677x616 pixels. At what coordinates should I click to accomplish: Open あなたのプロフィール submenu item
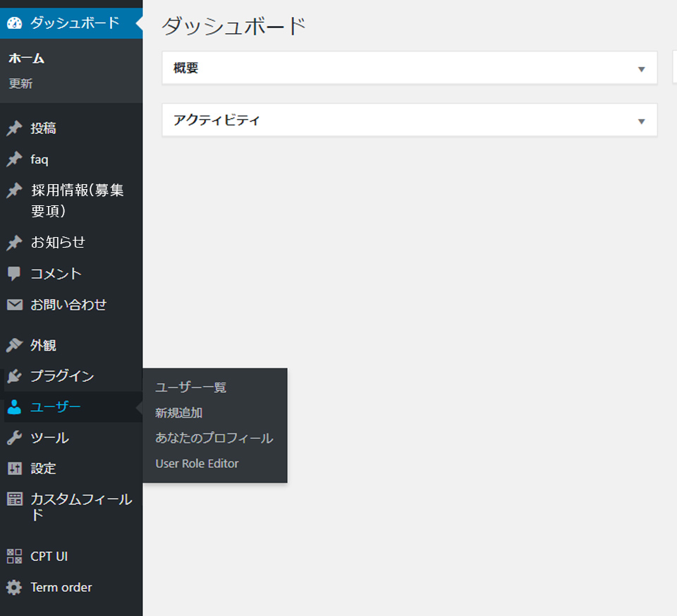(214, 438)
